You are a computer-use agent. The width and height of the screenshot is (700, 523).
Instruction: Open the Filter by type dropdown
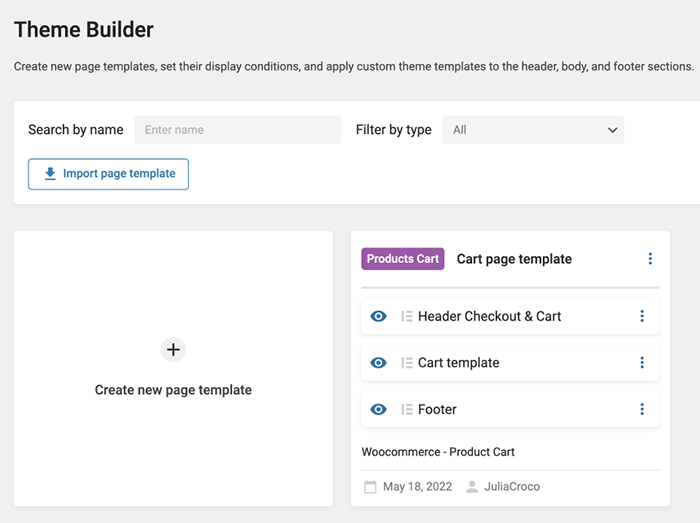pos(533,130)
